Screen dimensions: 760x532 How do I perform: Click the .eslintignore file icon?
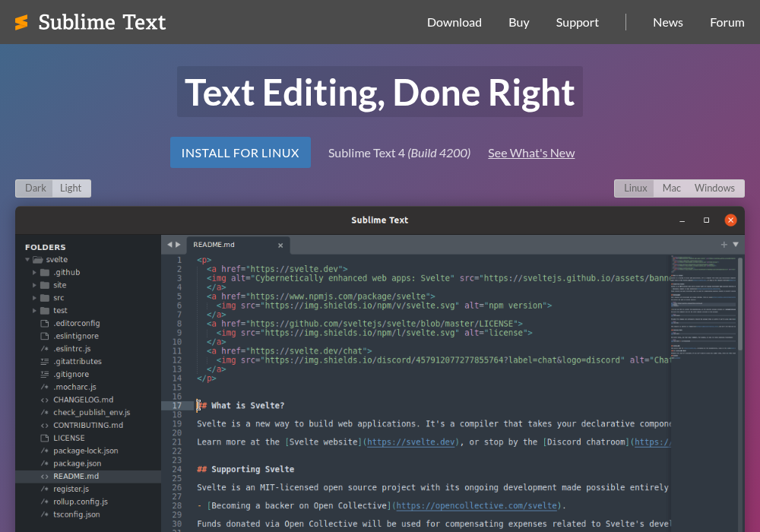(45, 336)
